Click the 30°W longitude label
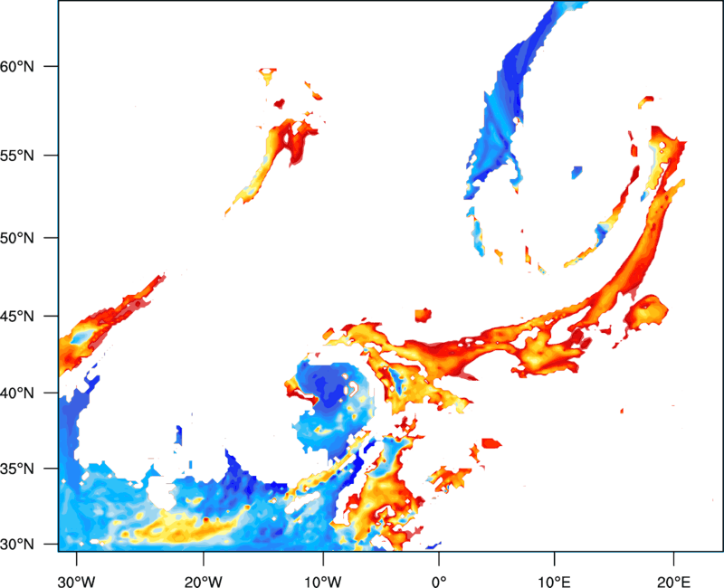This screenshot has height=588, width=724. tap(77, 582)
